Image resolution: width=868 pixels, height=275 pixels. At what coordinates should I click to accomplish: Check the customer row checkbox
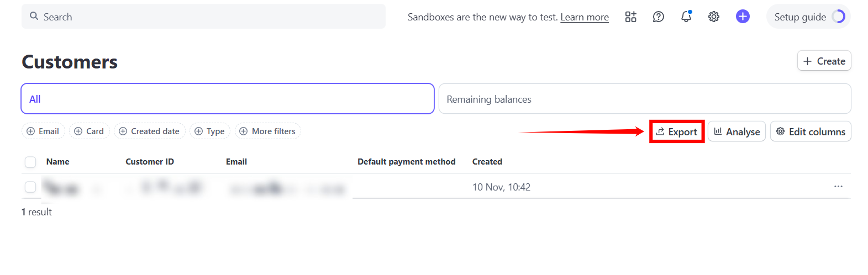pos(30,187)
